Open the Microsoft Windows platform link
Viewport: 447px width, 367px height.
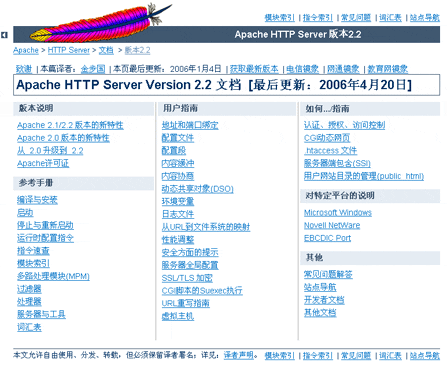pyautogui.click(x=338, y=213)
